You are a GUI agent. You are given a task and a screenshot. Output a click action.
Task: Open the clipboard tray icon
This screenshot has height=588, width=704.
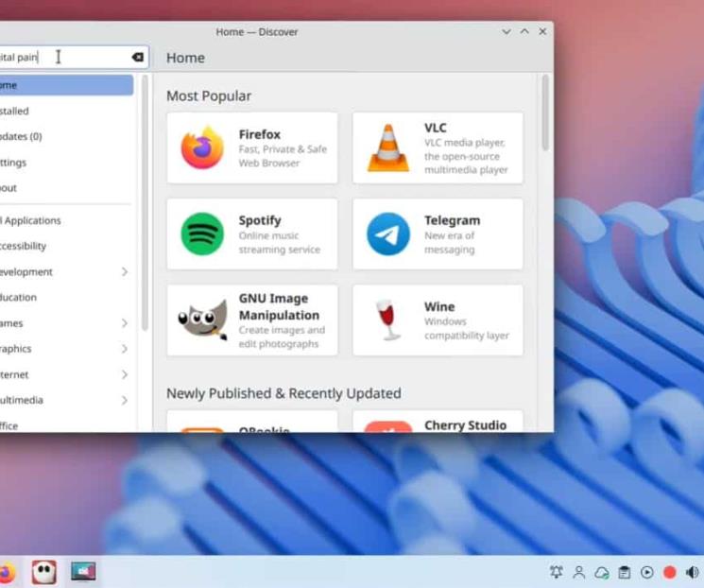(624, 572)
